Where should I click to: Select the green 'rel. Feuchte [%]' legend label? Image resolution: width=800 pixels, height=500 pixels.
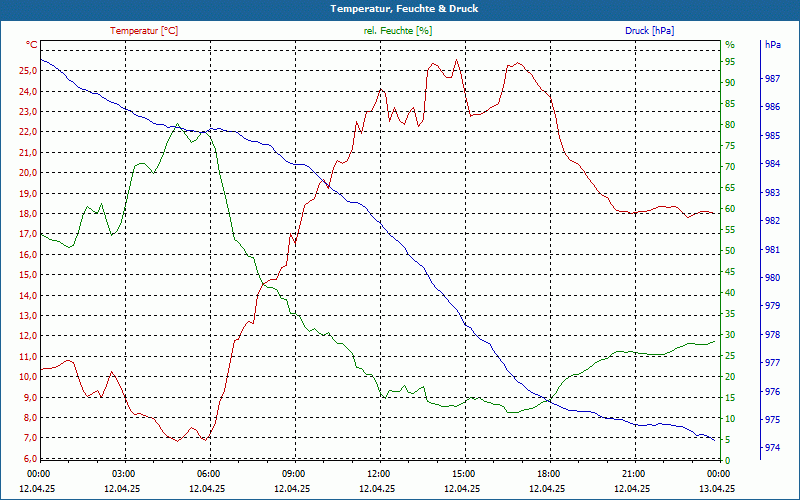pyautogui.click(x=397, y=31)
